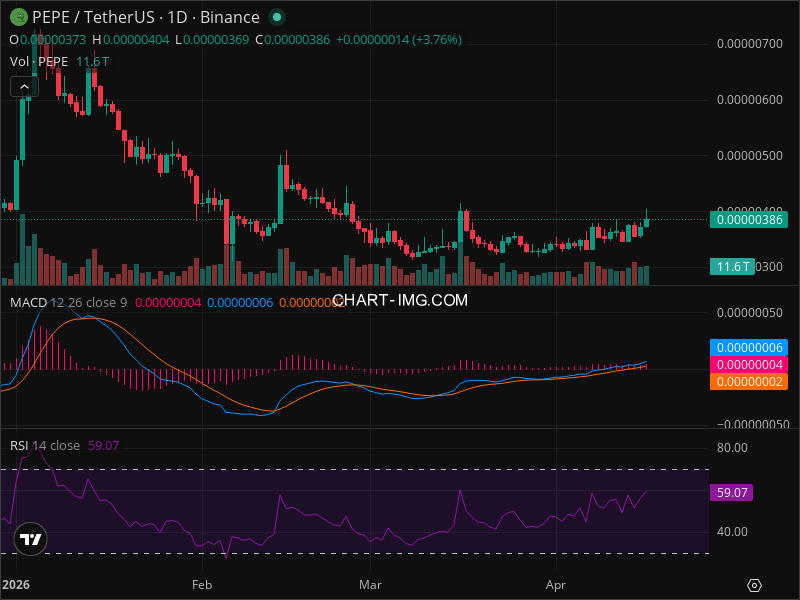Click the pink histogram value label 0.00000004

[748, 364]
